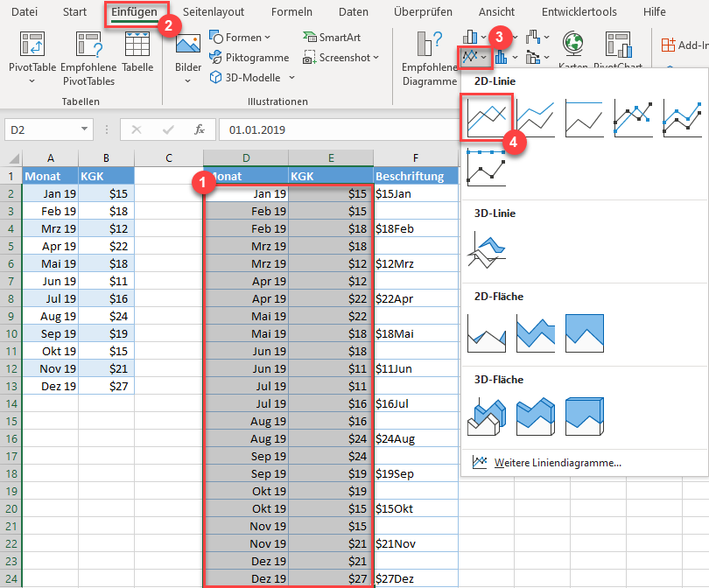Image resolution: width=709 pixels, height=588 pixels.
Task: Pick stacked line with markers chart
Action: point(682,118)
